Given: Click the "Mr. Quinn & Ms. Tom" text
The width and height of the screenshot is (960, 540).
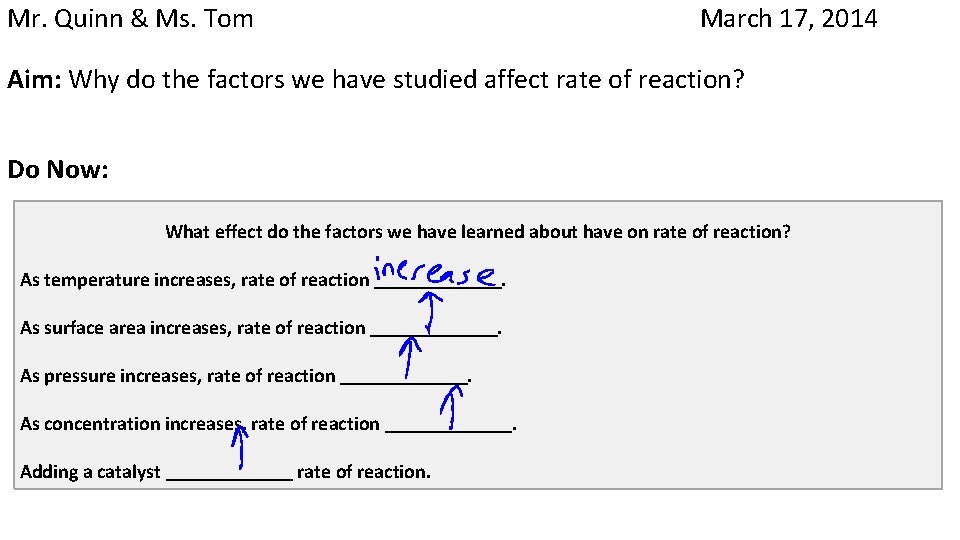Looking at the screenshot, I should (130, 19).
